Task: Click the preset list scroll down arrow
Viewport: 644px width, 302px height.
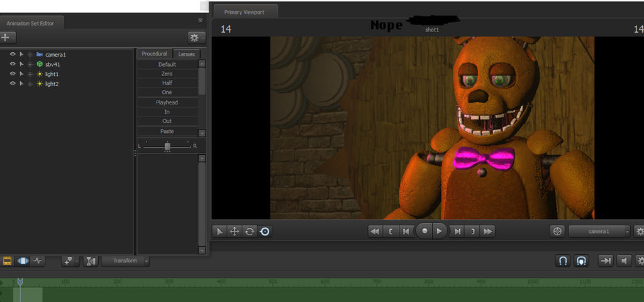Action: [x=202, y=133]
